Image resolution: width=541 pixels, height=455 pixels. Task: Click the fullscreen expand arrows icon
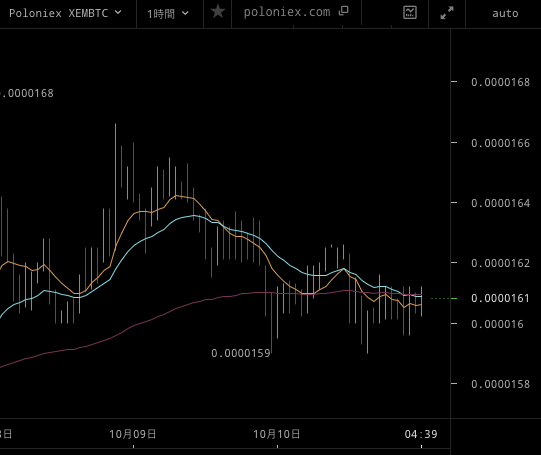(447, 13)
